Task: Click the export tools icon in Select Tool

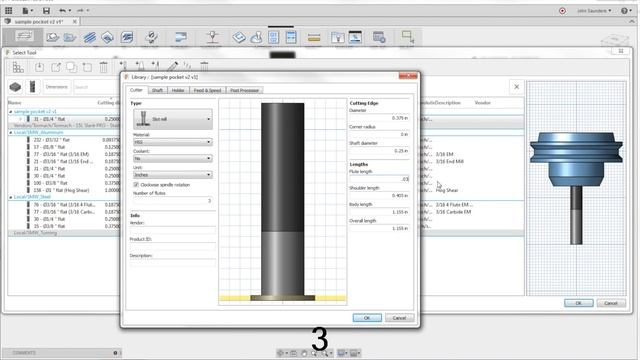Action: (56, 67)
